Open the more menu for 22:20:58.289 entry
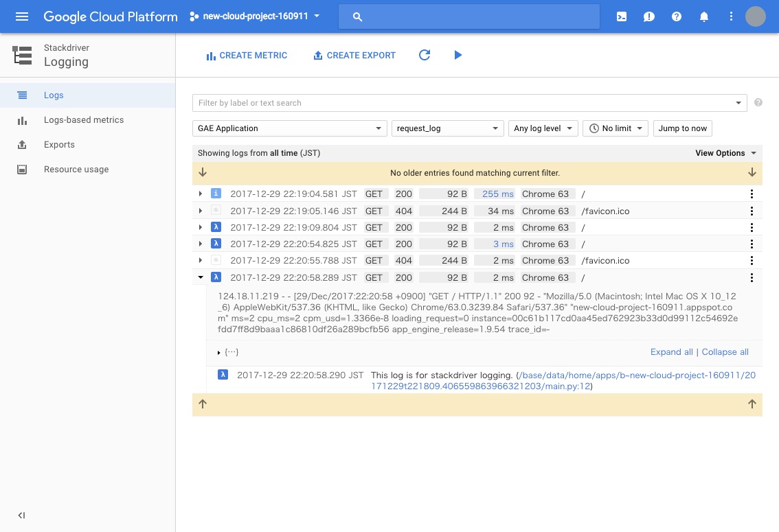The image size is (779, 532). [x=752, y=277]
